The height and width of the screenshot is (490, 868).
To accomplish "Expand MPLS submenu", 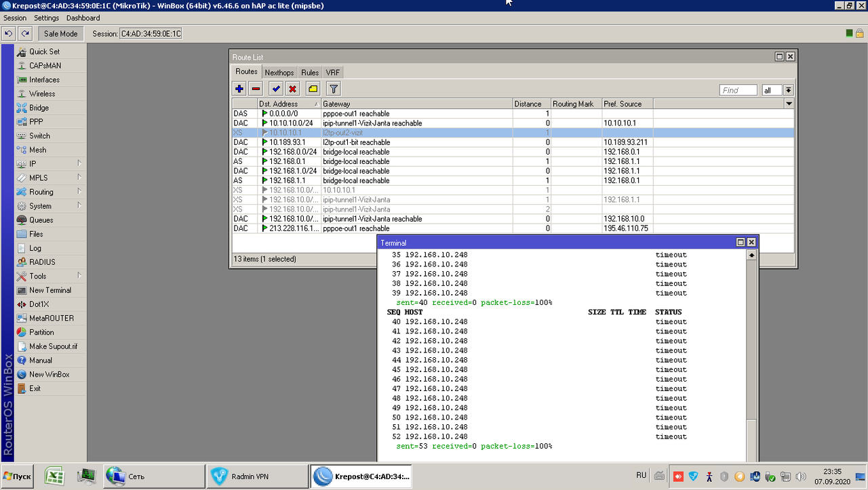I will click(x=79, y=178).
